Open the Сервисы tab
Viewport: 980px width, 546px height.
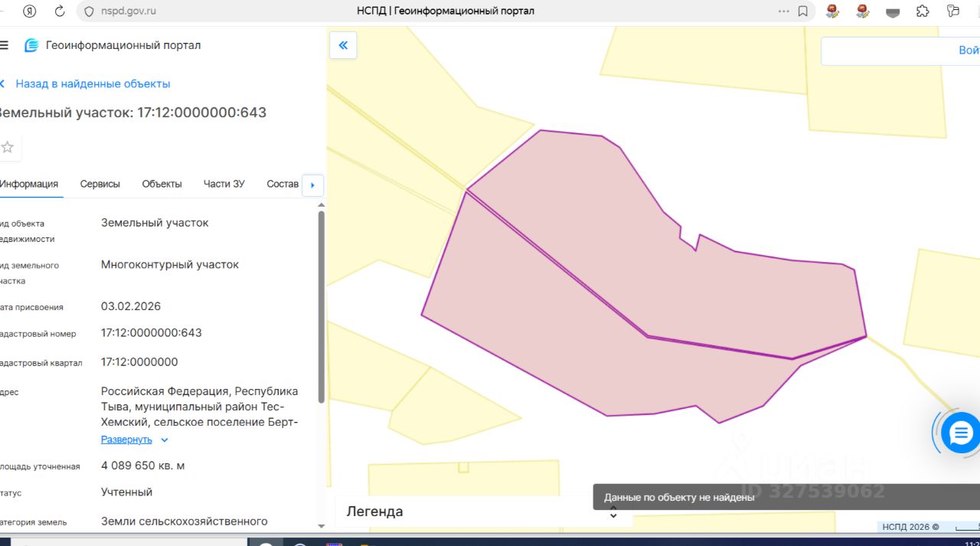[x=100, y=184]
